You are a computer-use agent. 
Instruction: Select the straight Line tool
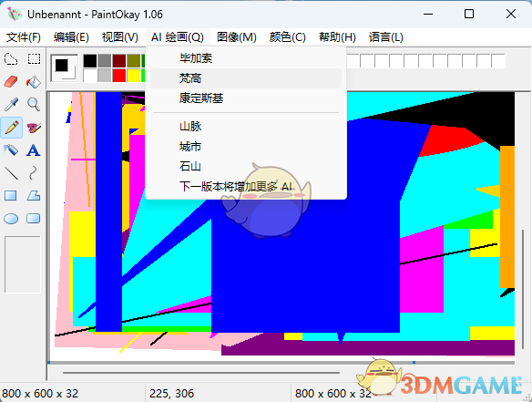point(11,173)
